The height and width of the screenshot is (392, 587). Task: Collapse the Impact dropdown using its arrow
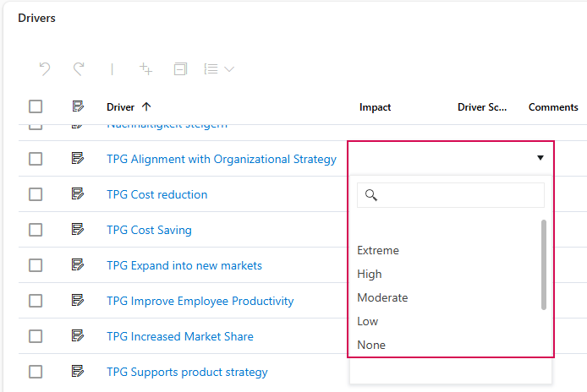click(540, 158)
